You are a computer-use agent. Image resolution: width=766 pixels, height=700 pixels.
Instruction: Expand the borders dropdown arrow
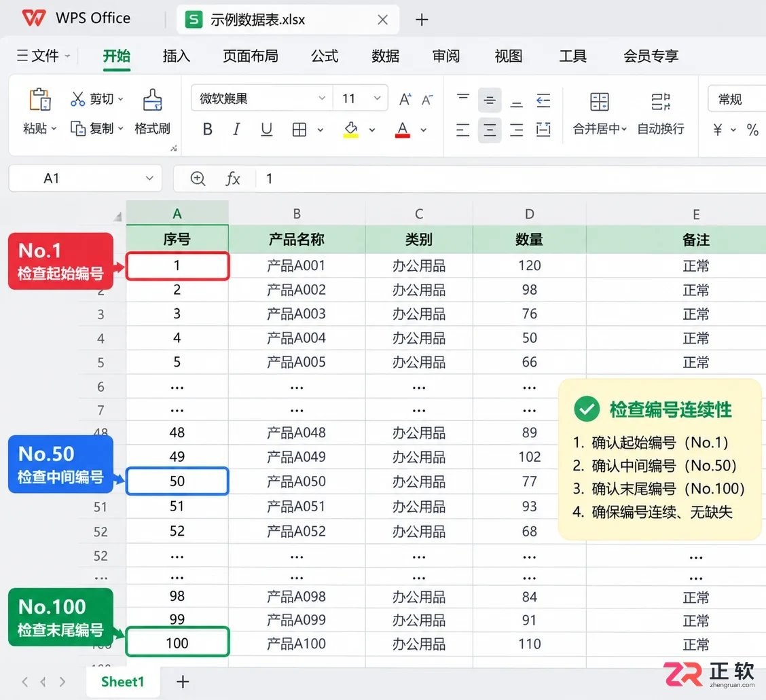(x=321, y=130)
